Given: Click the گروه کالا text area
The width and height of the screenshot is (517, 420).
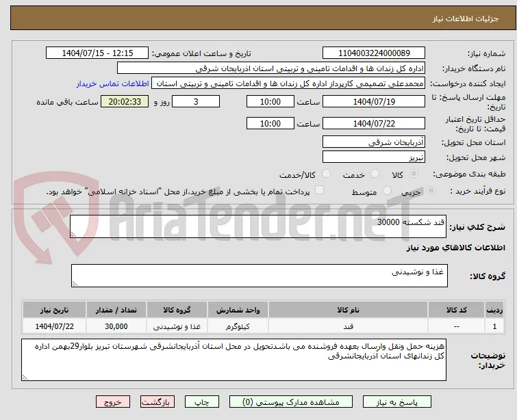Looking at the screenshot, I should point(260,276).
